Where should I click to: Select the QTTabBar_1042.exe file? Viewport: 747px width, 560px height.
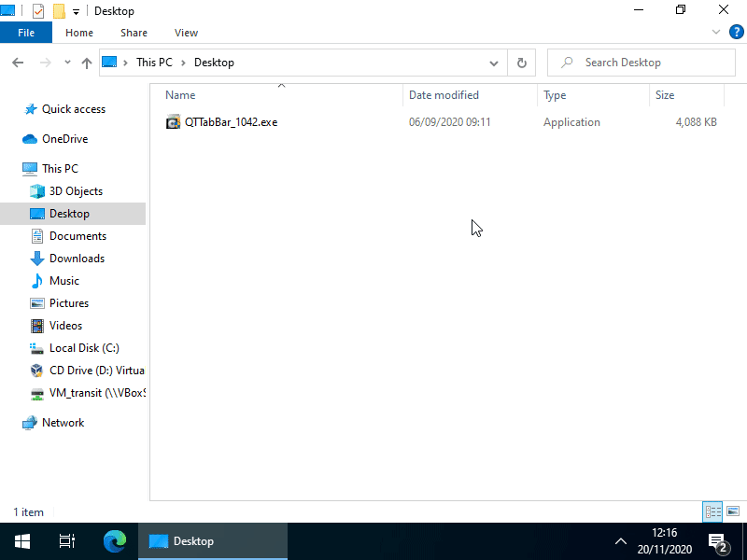coord(231,122)
